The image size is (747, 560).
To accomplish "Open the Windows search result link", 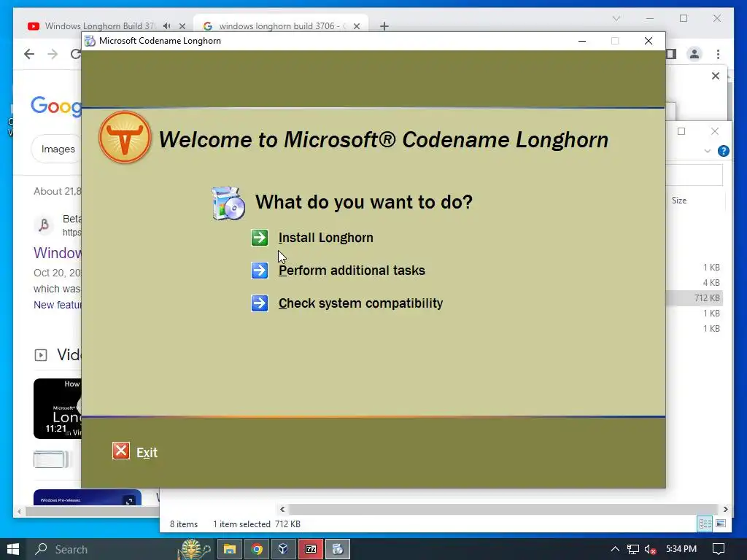I will 57,252.
